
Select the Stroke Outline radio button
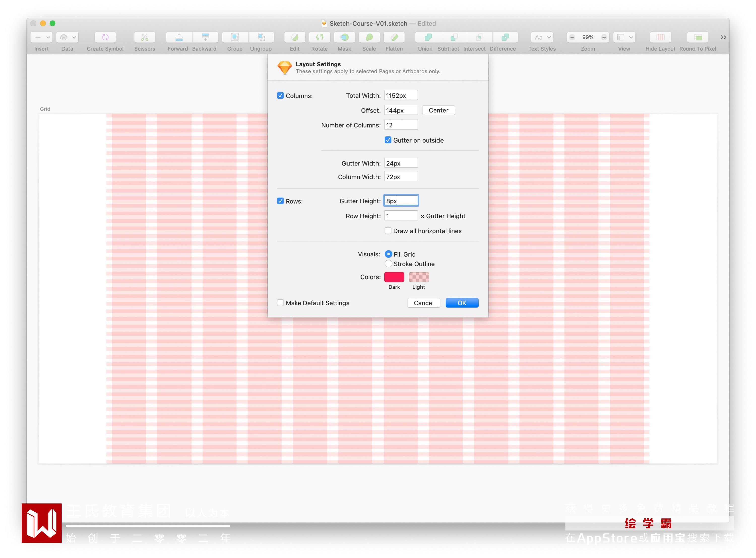388,263
